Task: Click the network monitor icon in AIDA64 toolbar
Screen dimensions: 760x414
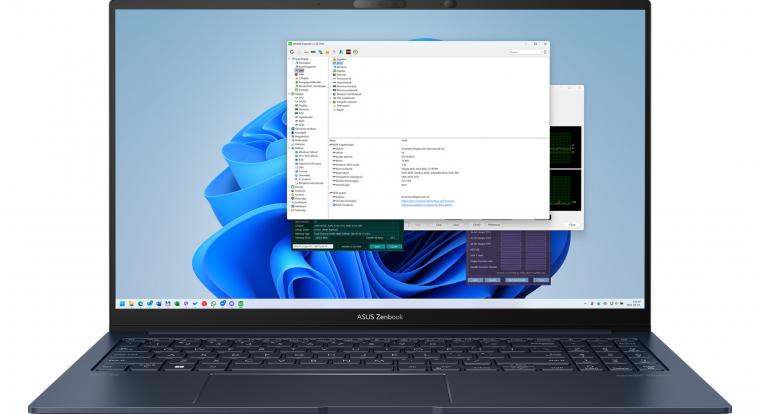Action: tap(320, 52)
